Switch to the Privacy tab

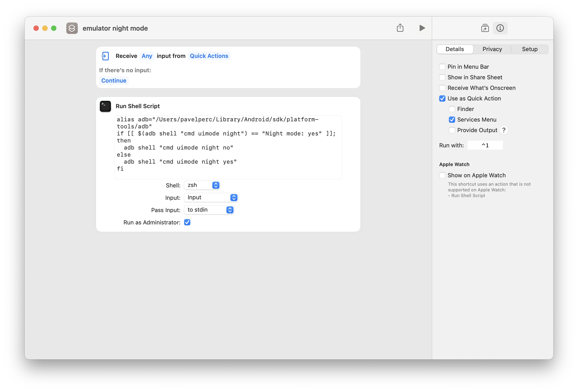(x=492, y=49)
